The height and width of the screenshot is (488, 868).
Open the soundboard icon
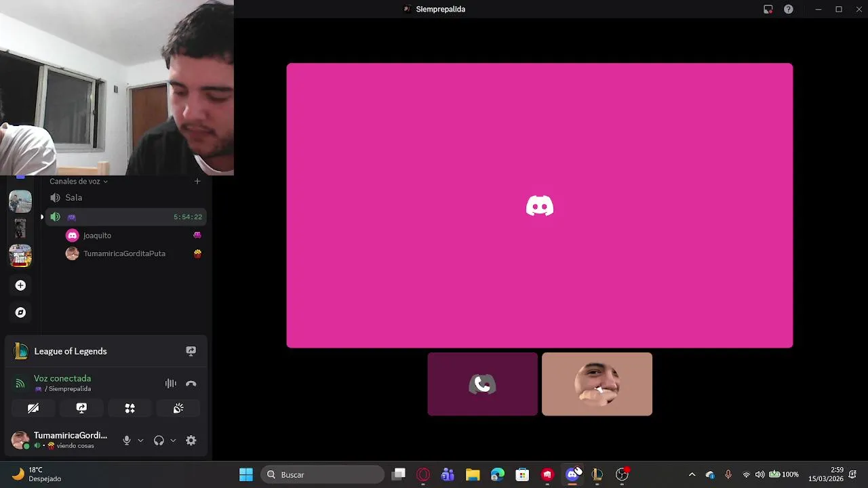[178, 408]
